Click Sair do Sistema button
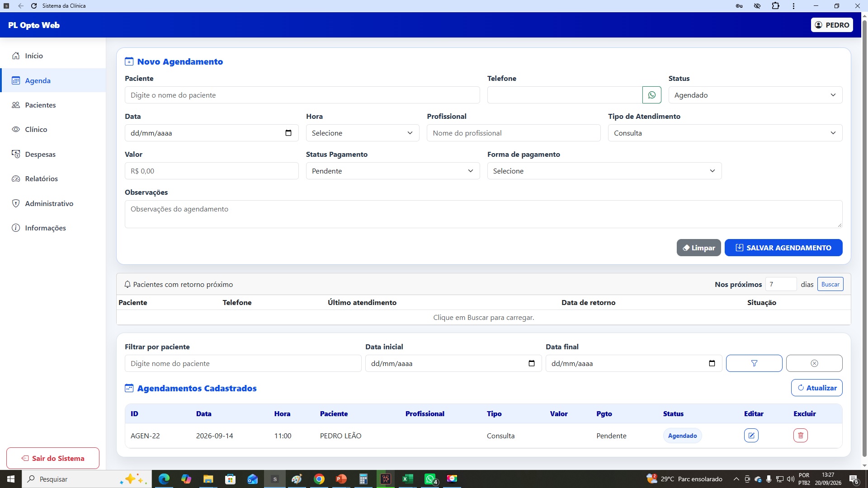Viewport: 868px width, 488px height. pyautogui.click(x=53, y=458)
